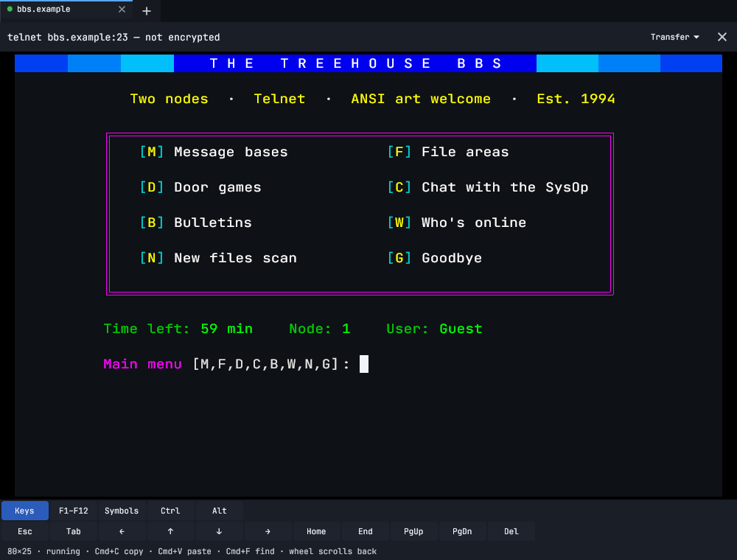This screenshot has width=737, height=560.
Task: Send the Del key
Action: point(511,531)
